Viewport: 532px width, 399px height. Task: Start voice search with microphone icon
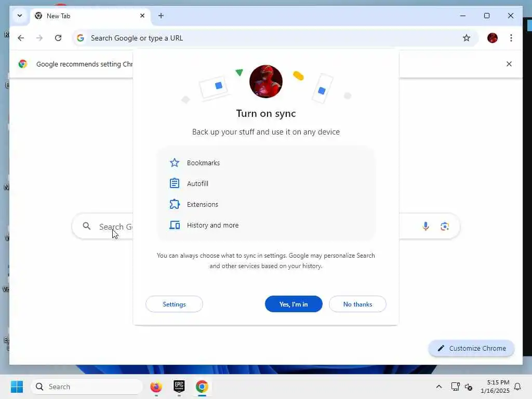click(x=425, y=226)
